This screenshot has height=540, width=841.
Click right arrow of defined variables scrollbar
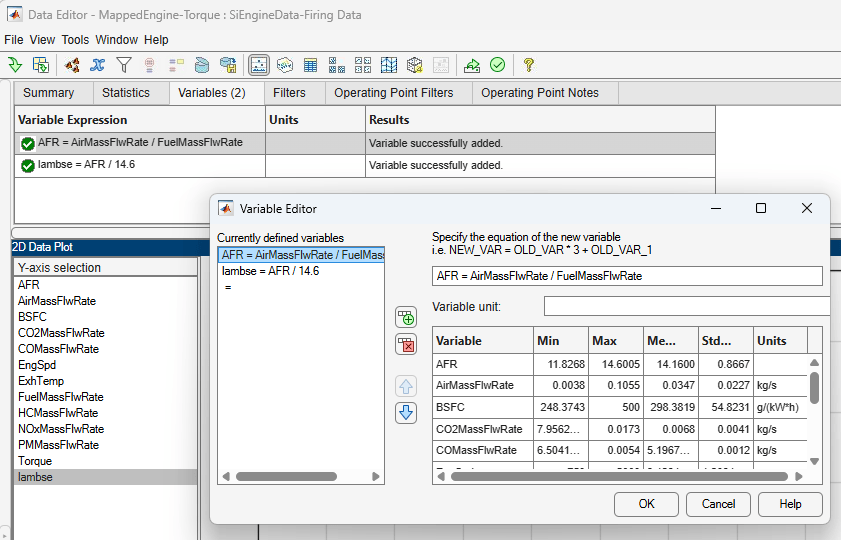click(x=375, y=477)
